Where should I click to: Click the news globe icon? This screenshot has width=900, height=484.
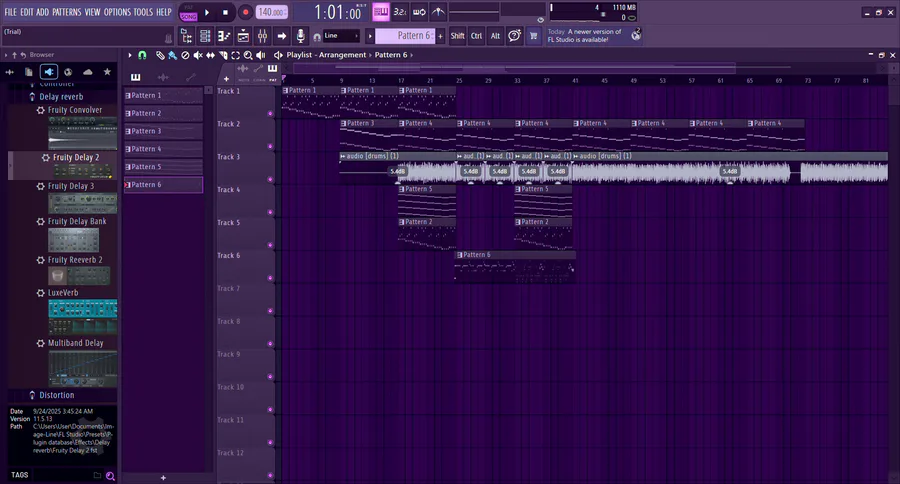(x=636, y=36)
